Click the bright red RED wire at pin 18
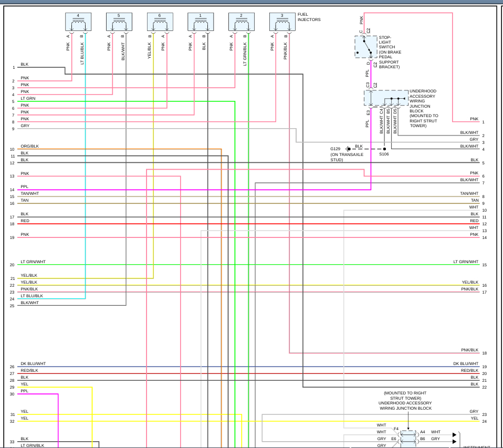Image resolution: width=503 pixels, height=448 pixels. pos(249,224)
